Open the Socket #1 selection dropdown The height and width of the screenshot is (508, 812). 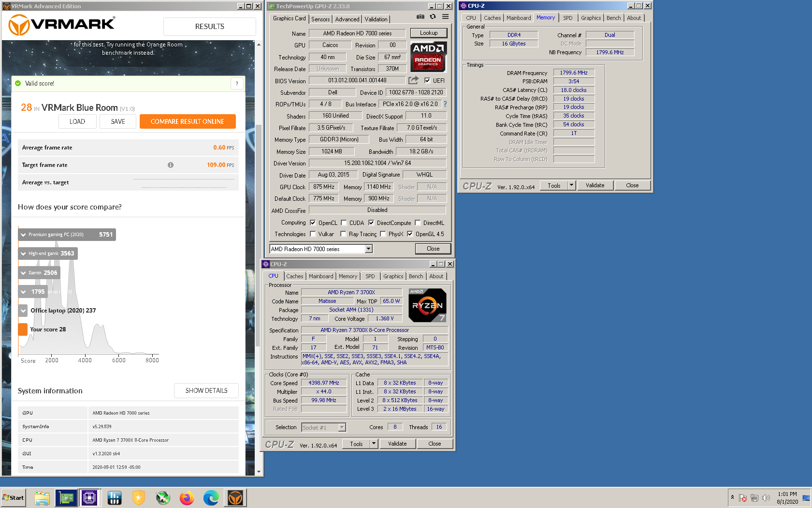(x=342, y=428)
